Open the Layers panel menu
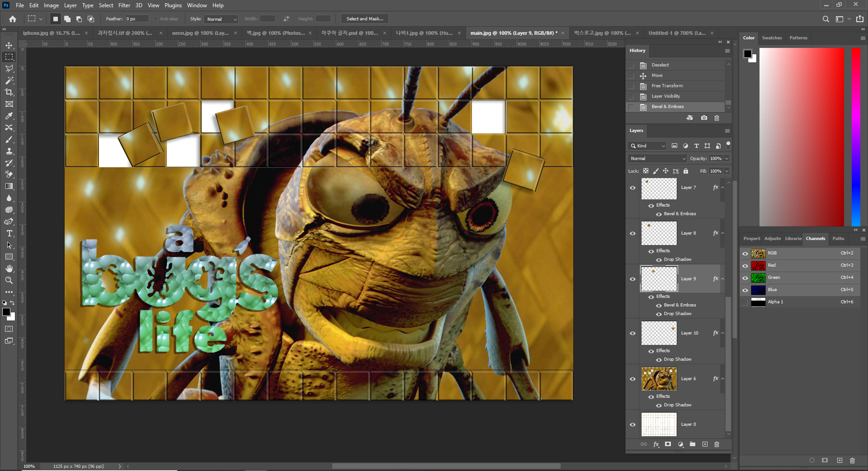The width and height of the screenshot is (868, 471). tap(727, 131)
